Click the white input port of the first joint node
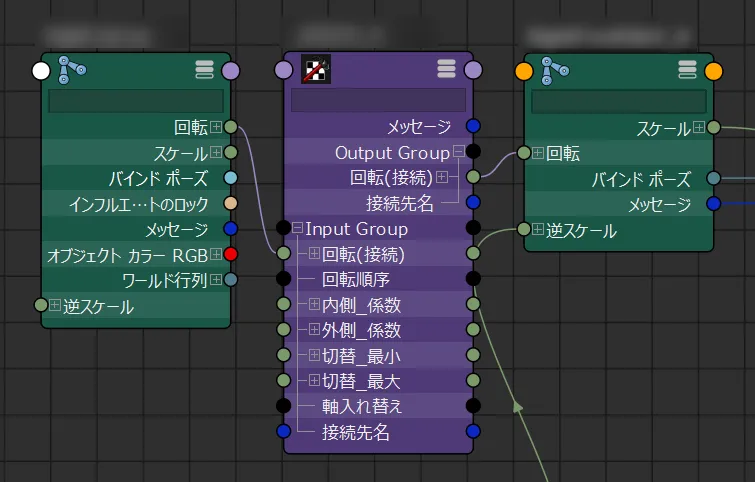 (41, 71)
